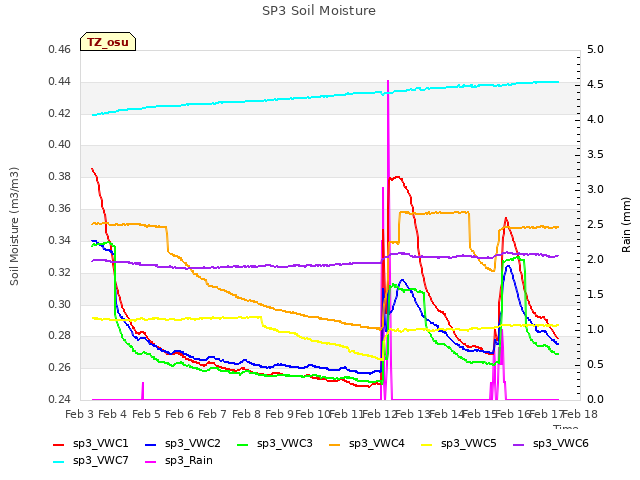
Task: Click the 0.28 soil moisture axis value
Action: (x=60, y=336)
